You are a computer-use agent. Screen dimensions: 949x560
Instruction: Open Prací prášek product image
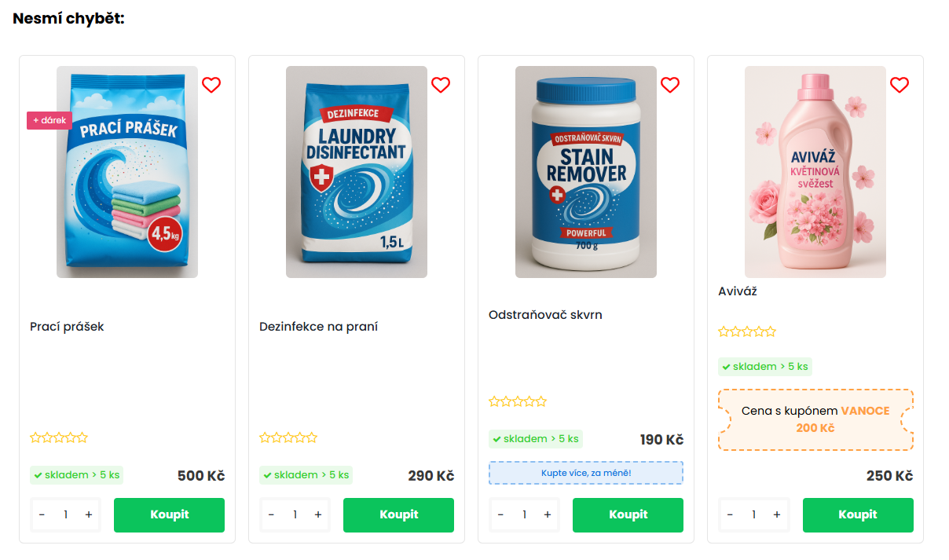(127, 172)
